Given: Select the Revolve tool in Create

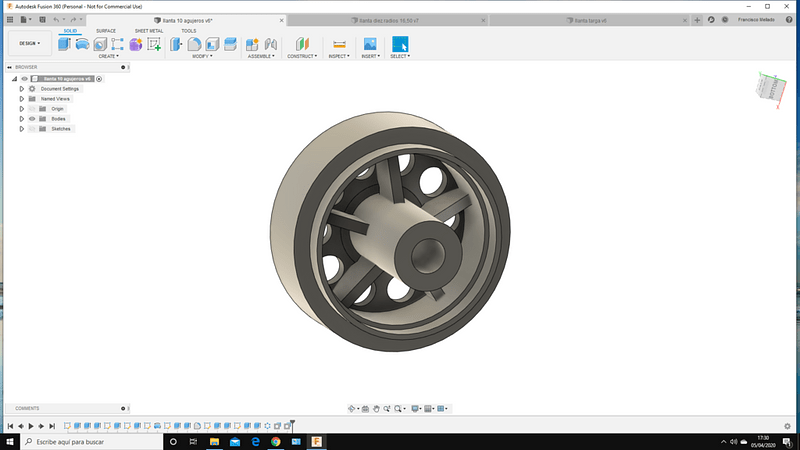Looking at the screenshot, I should click(x=82, y=44).
